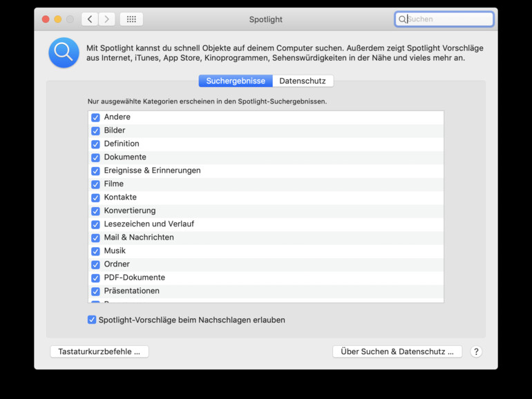Uncheck the Andere category
Viewport: 532px width, 399px height.
click(x=95, y=117)
